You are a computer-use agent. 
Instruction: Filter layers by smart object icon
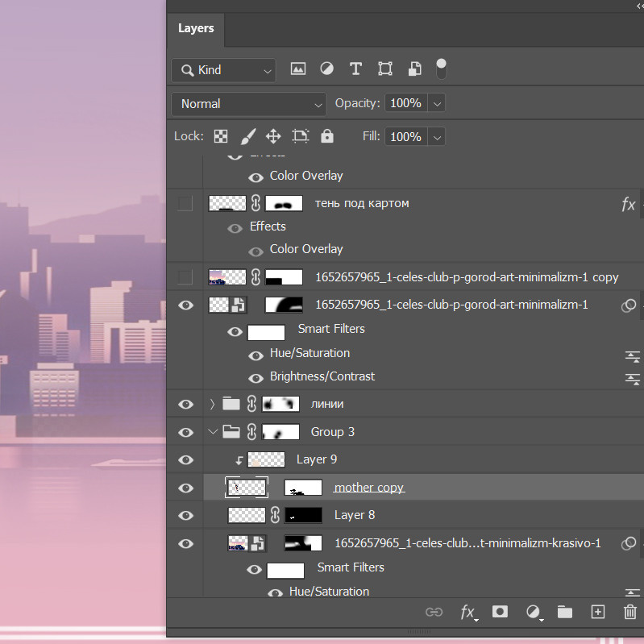click(413, 69)
